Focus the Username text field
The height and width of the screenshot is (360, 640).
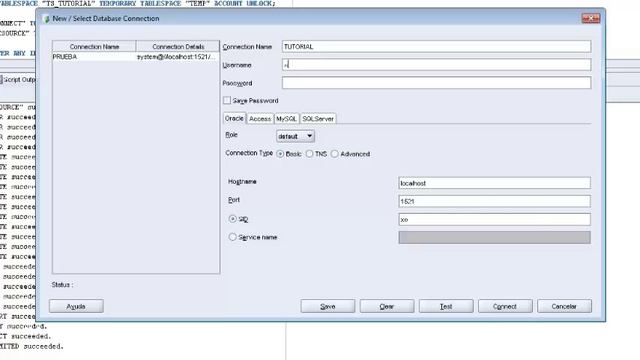point(436,64)
